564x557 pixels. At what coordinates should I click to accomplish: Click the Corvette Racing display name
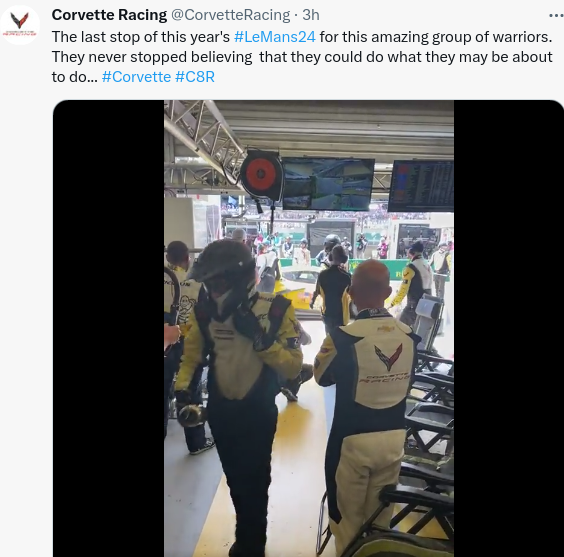tap(109, 15)
